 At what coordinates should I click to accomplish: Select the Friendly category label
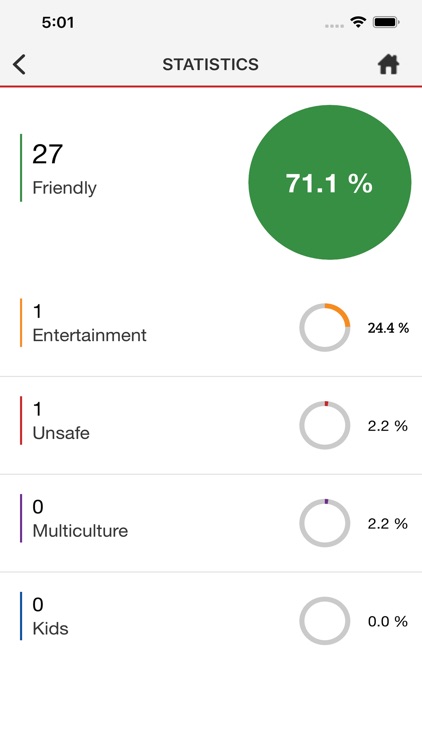click(65, 188)
